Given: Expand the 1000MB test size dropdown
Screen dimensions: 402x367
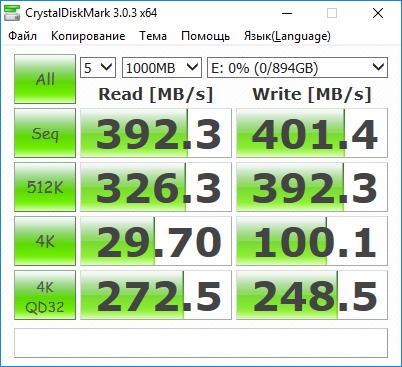Looking at the screenshot, I should 162,68.
